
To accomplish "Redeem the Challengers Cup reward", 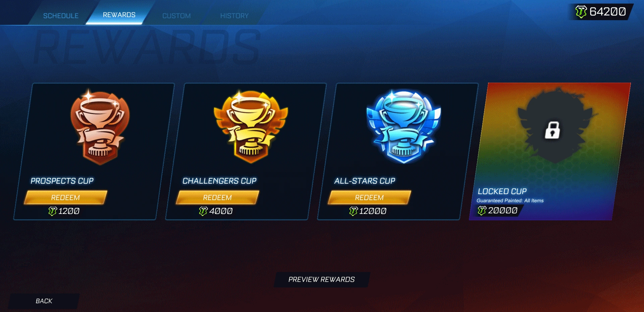I will click(x=218, y=197).
